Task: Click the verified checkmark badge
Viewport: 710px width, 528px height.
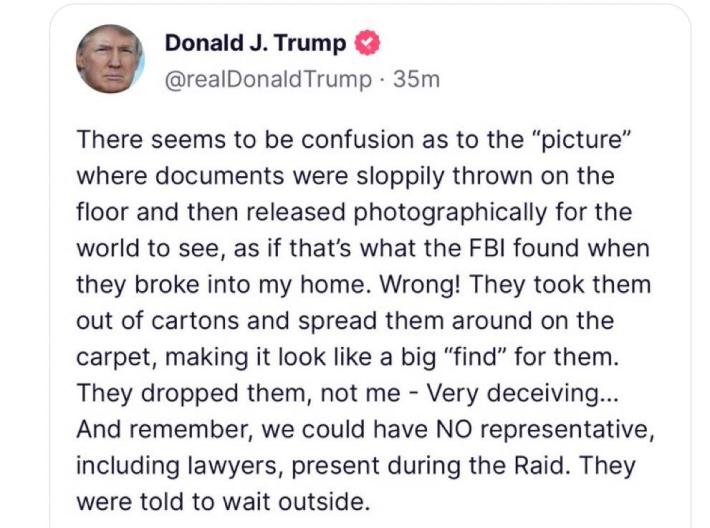Action: coord(366,43)
